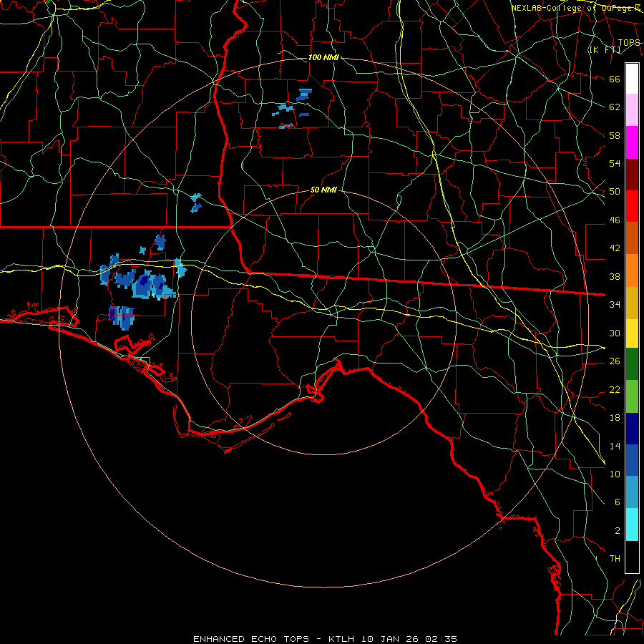Click the "K FT" units label
Screen dimensions: 644x644
[x=605, y=49]
